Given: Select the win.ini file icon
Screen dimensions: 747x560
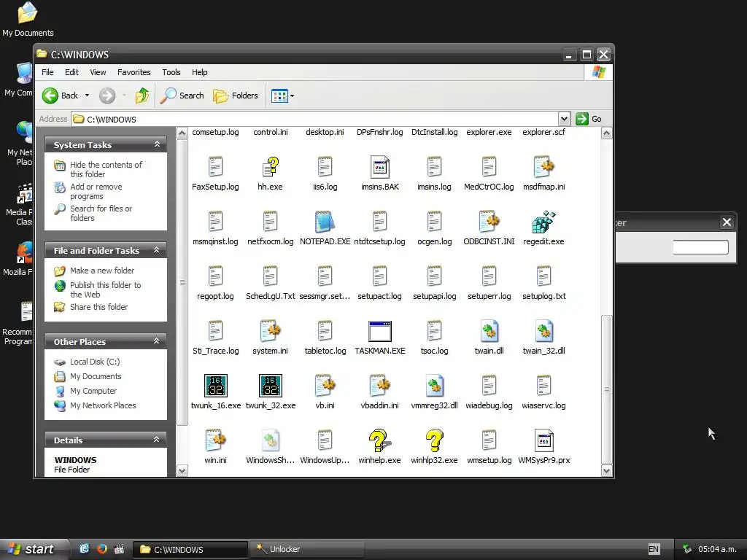Looking at the screenshot, I should click(215, 440).
